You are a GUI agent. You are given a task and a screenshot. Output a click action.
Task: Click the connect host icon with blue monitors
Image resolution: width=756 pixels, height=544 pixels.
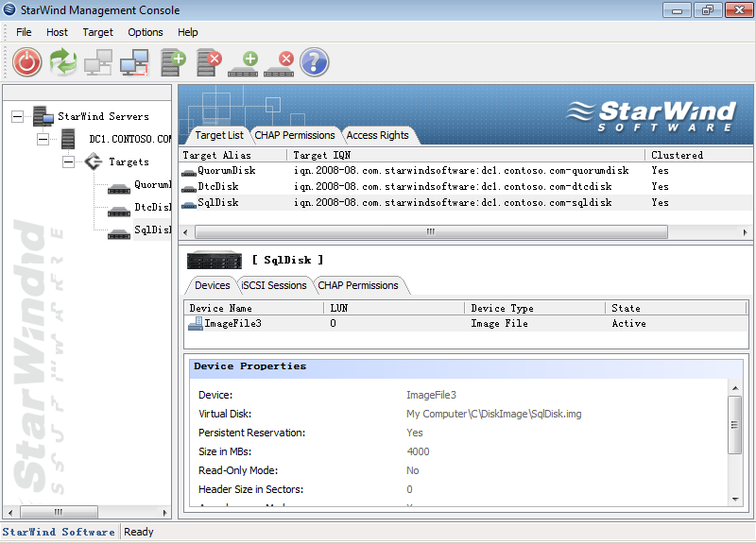click(x=134, y=62)
